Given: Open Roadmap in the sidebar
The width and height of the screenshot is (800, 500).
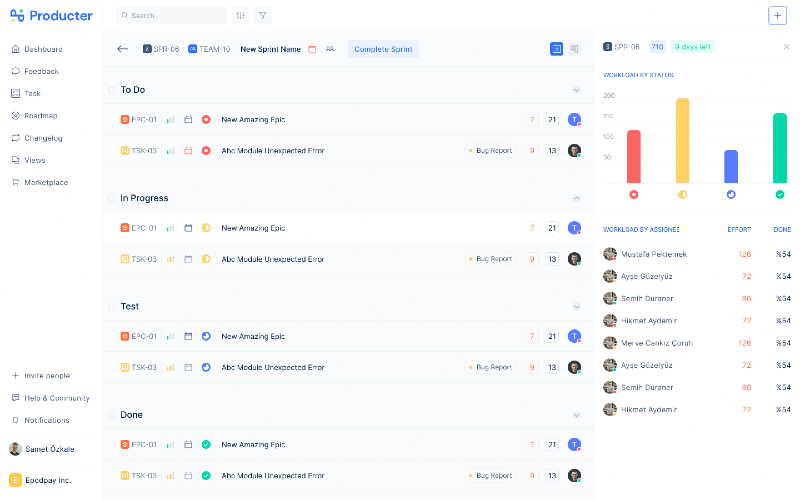Looking at the screenshot, I should pos(40,116).
